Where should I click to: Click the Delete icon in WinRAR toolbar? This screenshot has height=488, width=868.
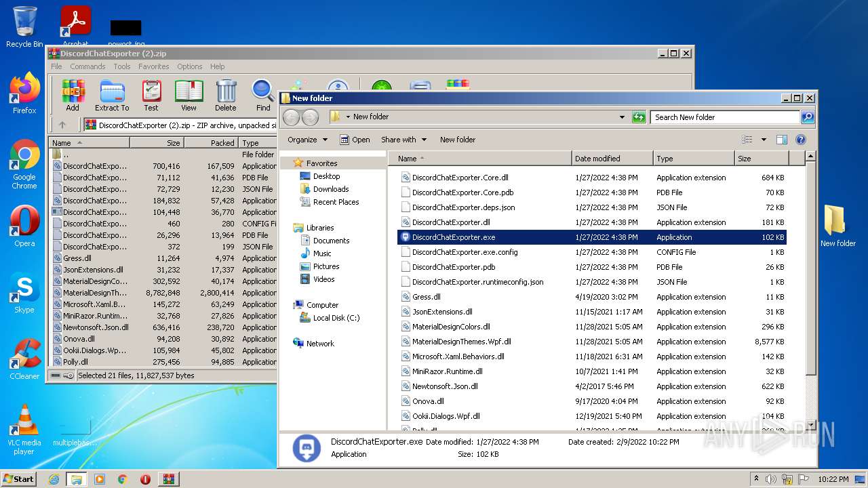tap(226, 95)
